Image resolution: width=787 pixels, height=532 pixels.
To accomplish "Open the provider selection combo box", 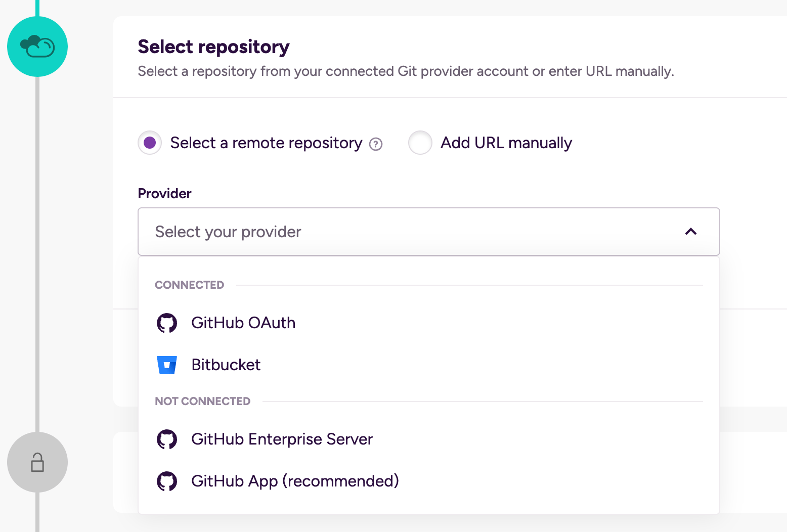I will tap(429, 232).
